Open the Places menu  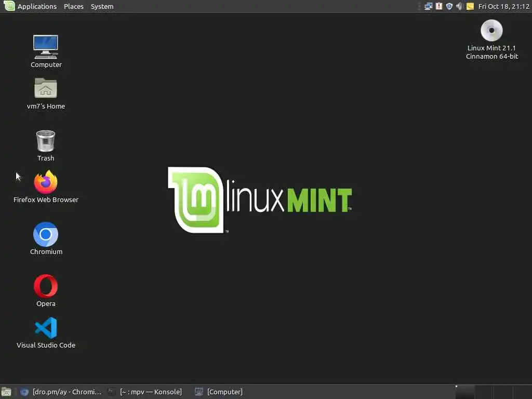(x=74, y=6)
